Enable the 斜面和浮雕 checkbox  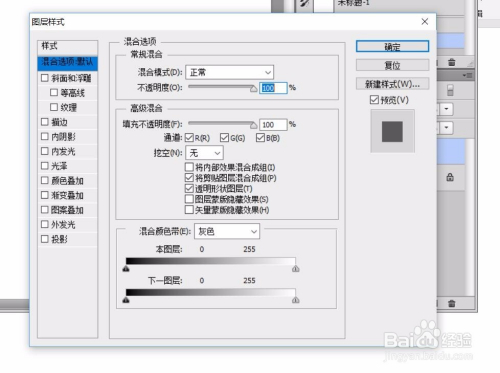tap(45, 78)
